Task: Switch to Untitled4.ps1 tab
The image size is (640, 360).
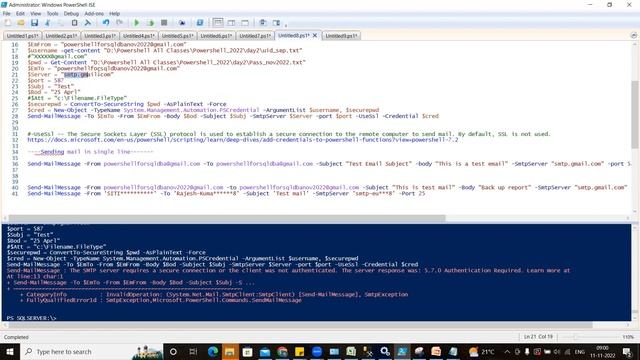Action: [x=139, y=36]
